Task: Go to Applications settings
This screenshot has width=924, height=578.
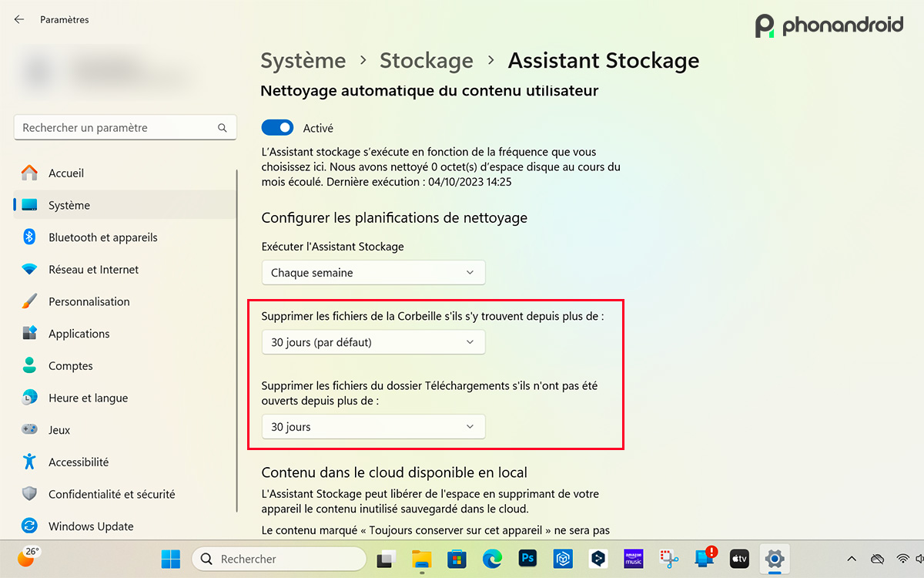Action: pyautogui.click(x=81, y=333)
